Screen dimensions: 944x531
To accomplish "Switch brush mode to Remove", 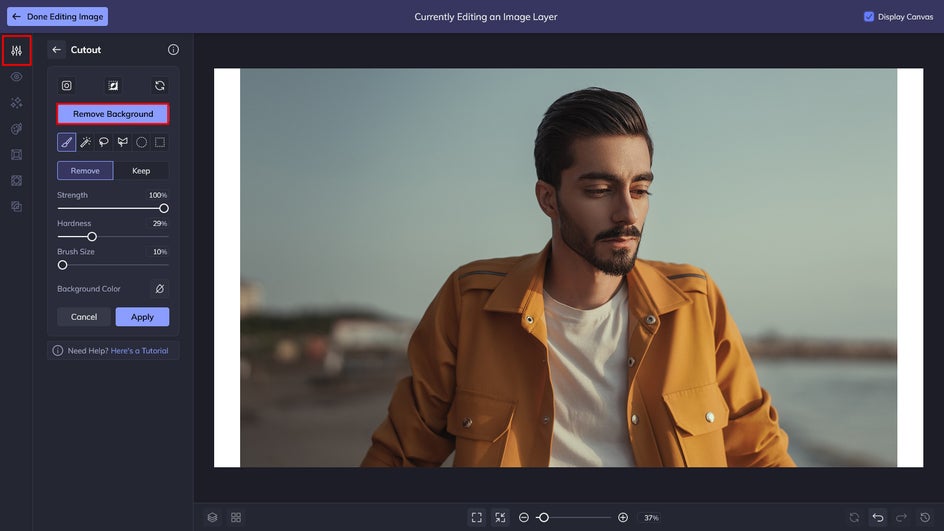I will [85, 171].
